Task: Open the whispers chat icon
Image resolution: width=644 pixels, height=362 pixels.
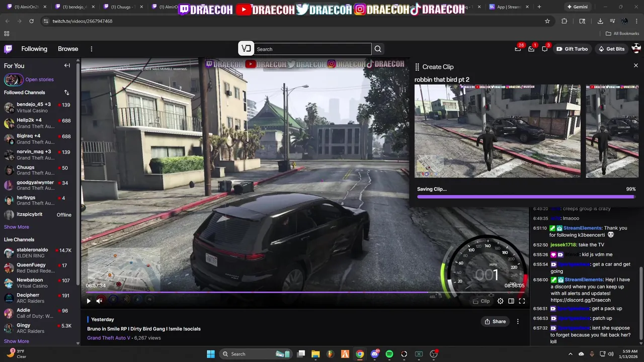Action: coord(545,49)
